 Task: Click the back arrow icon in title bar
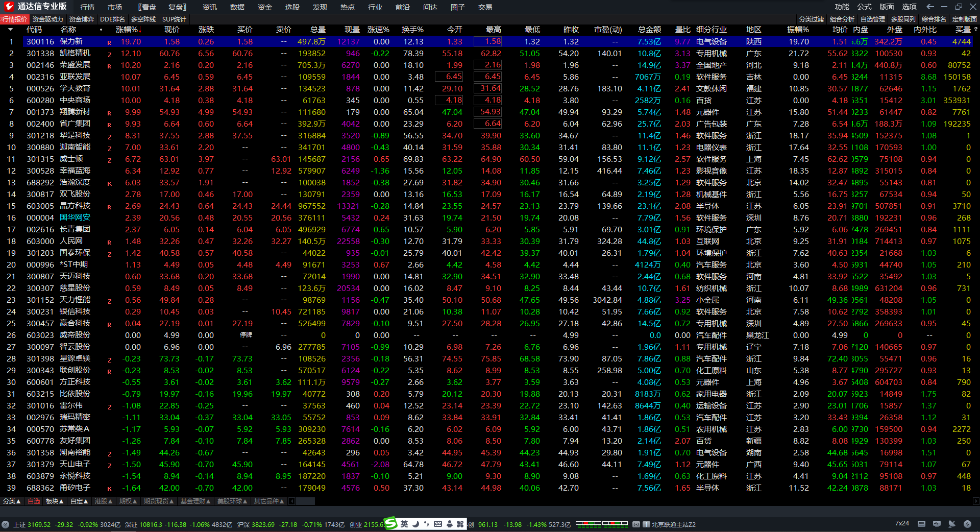930,7
